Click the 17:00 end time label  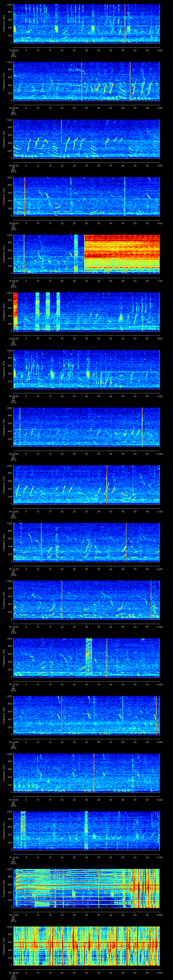coord(159,858)
